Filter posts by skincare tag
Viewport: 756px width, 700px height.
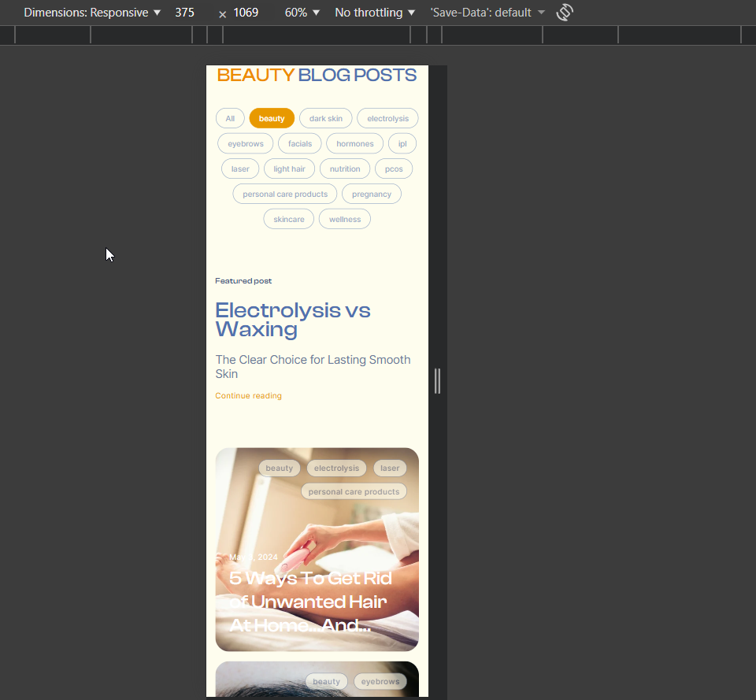tap(289, 220)
